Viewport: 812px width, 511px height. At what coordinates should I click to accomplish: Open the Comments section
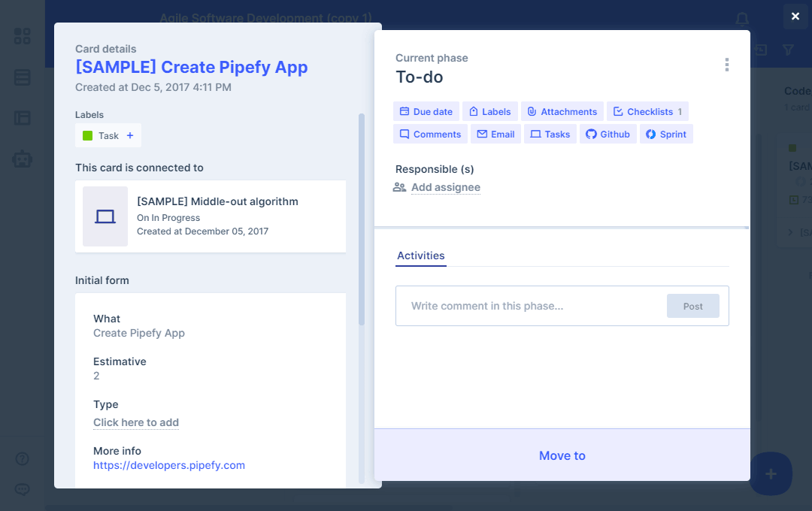pos(430,134)
